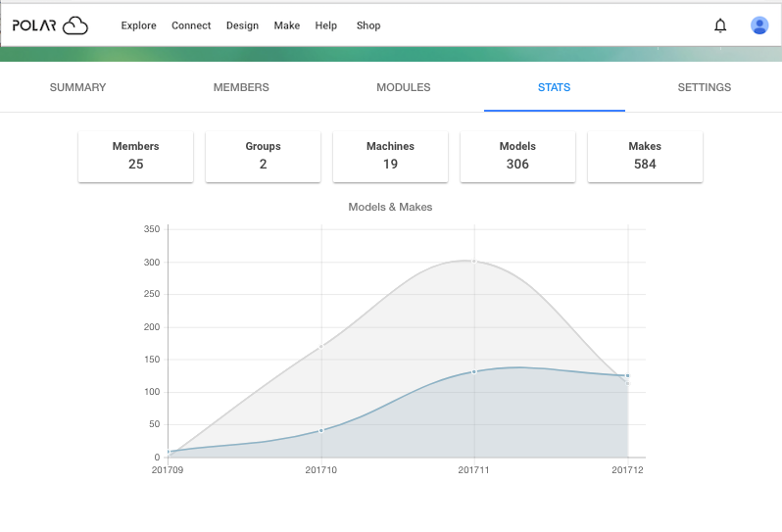Click the 50 y-axis label
Screen dimensions: 782x532
154,424
